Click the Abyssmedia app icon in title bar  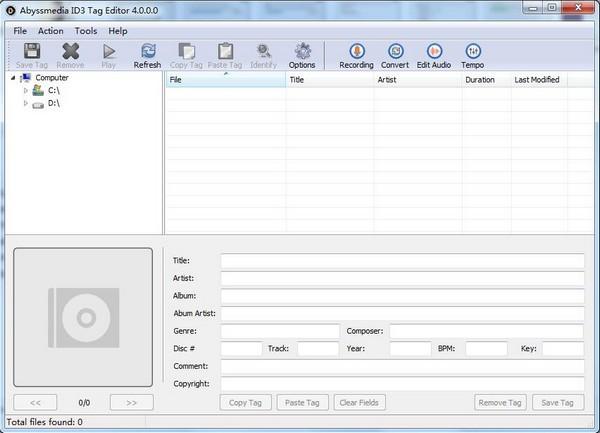pyautogui.click(x=10, y=11)
